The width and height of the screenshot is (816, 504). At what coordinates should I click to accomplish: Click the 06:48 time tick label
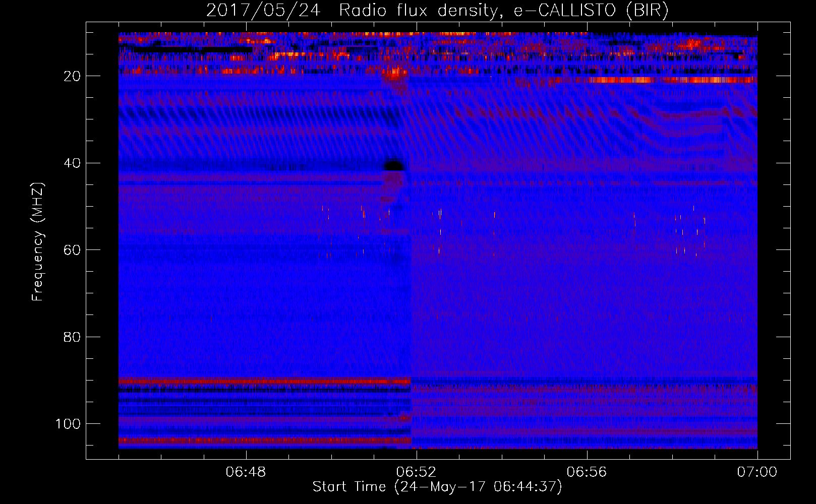(x=246, y=472)
